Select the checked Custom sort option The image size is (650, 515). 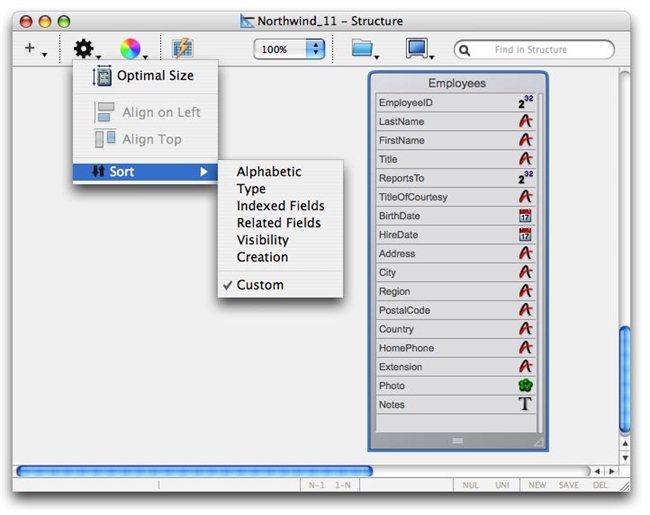click(x=260, y=285)
